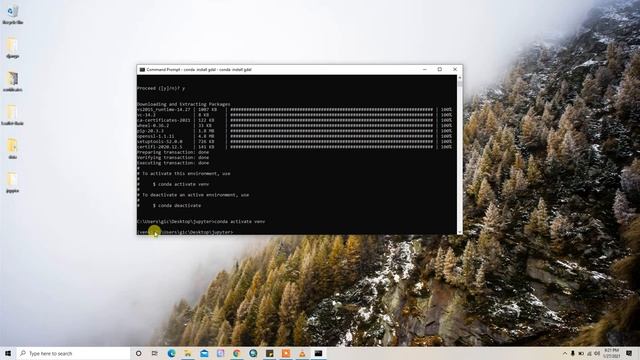Image resolution: width=640 pixels, height=360 pixels.
Task: Open File Explorer from the taskbar
Action: pos(188,353)
